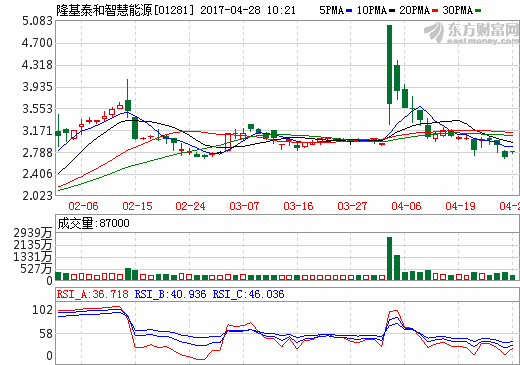Select the 30PMA legend label
The image size is (520, 365).
457,10
